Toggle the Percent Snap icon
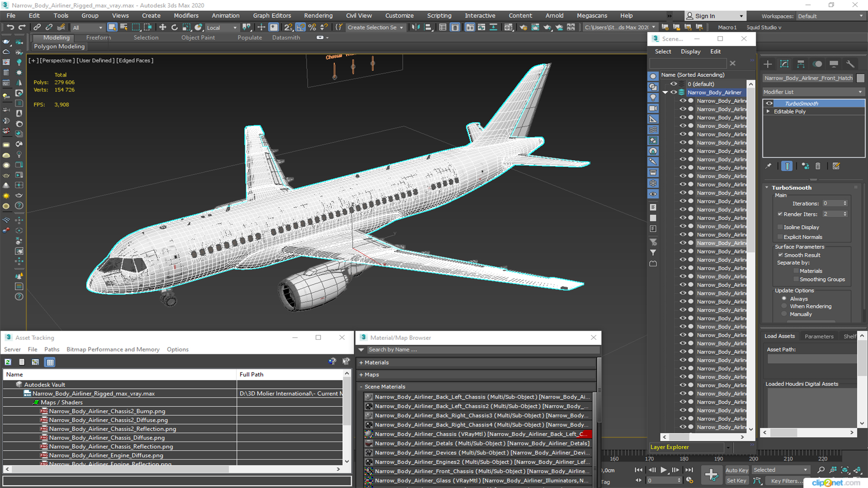 [x=312, y=27]
